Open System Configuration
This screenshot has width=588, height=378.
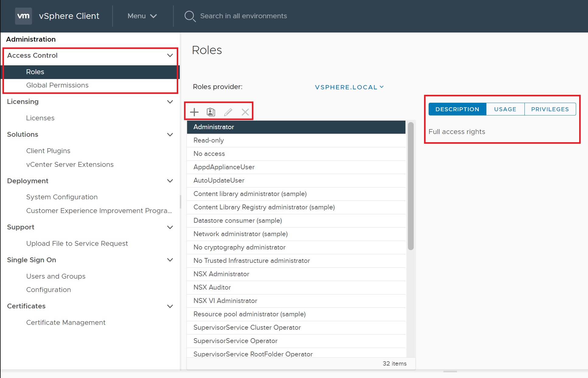[62, 197]
